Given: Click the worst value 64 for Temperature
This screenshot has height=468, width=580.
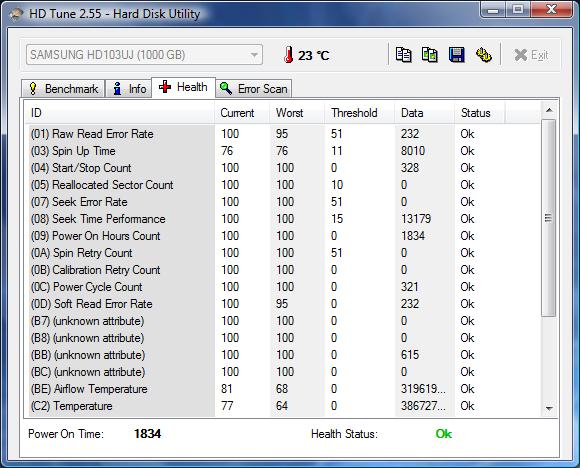Looking at the screenshot, I should click(x=282, y=406).
